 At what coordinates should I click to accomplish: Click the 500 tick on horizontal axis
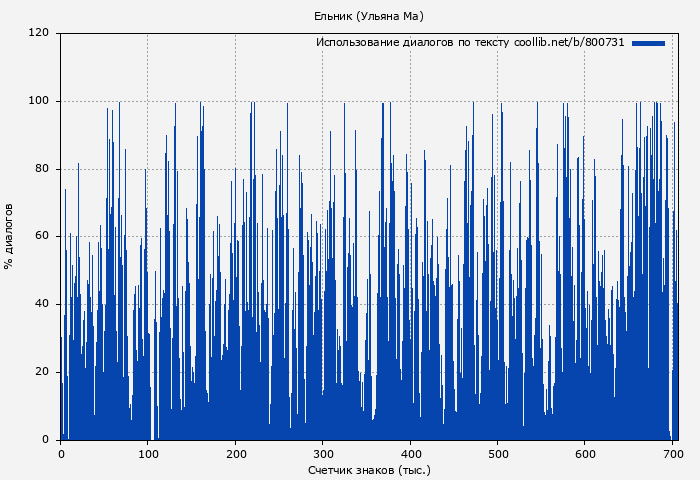pos(497,453)
